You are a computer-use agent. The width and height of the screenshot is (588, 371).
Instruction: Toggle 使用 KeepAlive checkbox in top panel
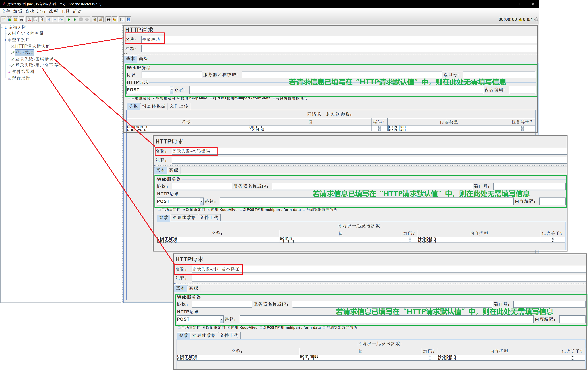(x=179, y=98)
